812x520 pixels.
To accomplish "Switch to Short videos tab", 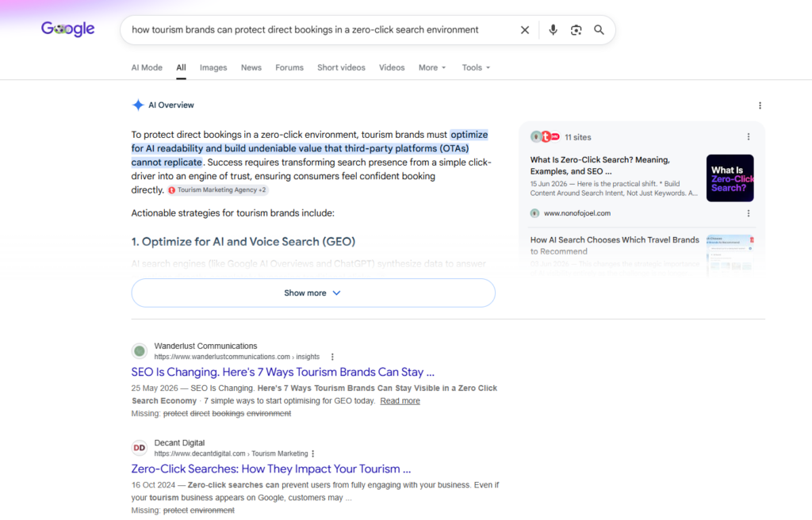I will click(341, 68).
